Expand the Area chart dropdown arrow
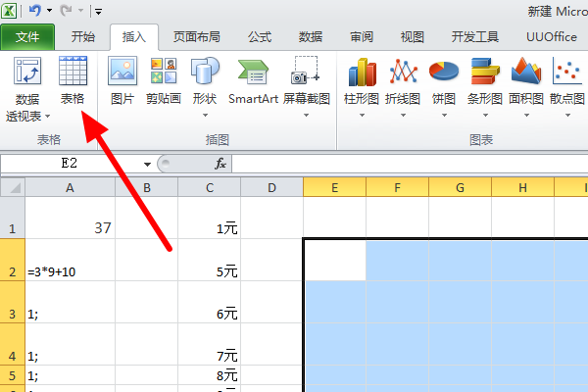The image size is (588, 392). [x=526, y=116]
